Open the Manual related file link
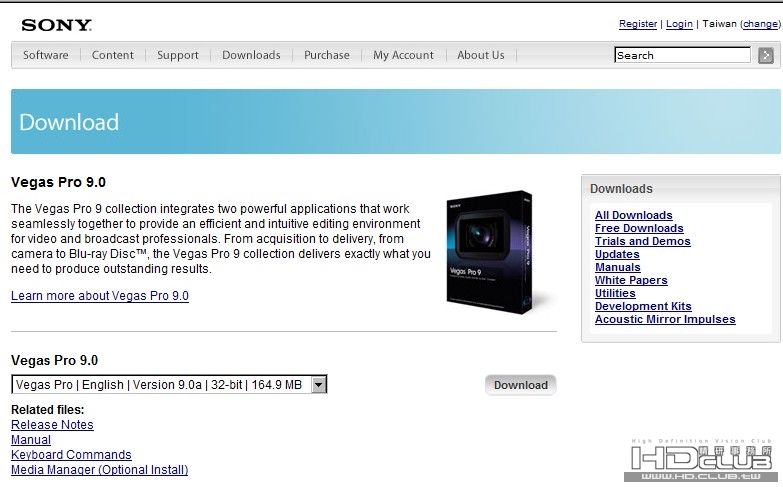The width and height of the screenshot is (783, 487). coord(31,440)
